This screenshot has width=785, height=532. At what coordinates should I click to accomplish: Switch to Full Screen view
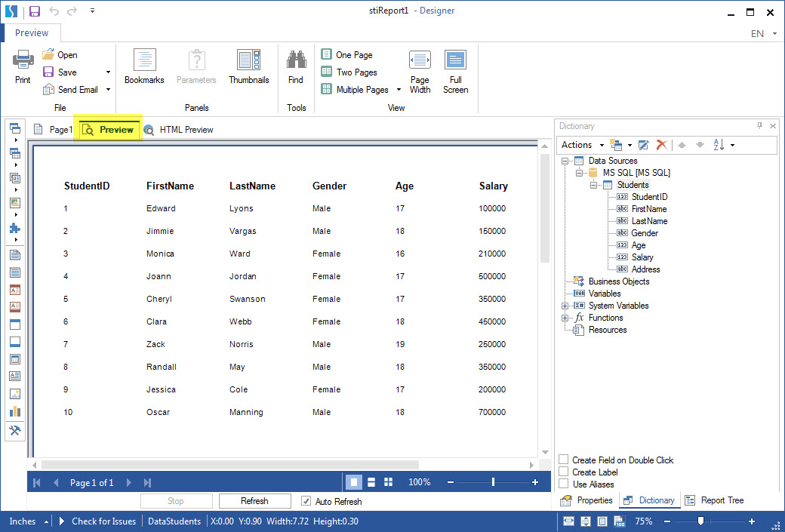point(455,68)
